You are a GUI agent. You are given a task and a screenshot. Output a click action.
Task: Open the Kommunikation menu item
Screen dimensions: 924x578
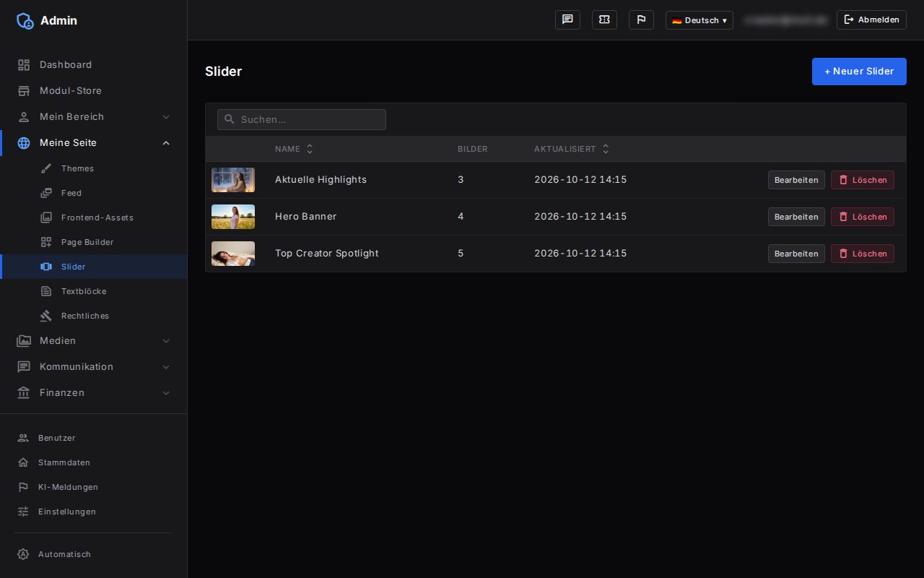(94, 367)
